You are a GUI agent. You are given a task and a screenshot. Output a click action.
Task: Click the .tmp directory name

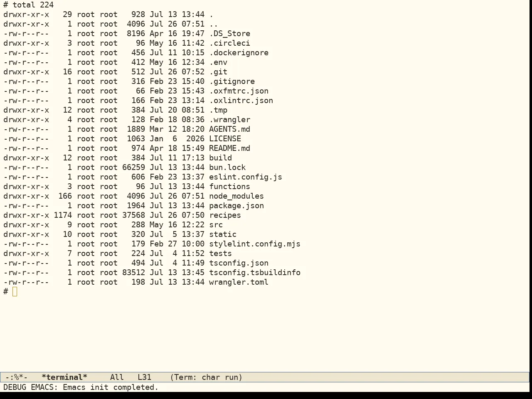pyautogui.click(x=218, y=110)
